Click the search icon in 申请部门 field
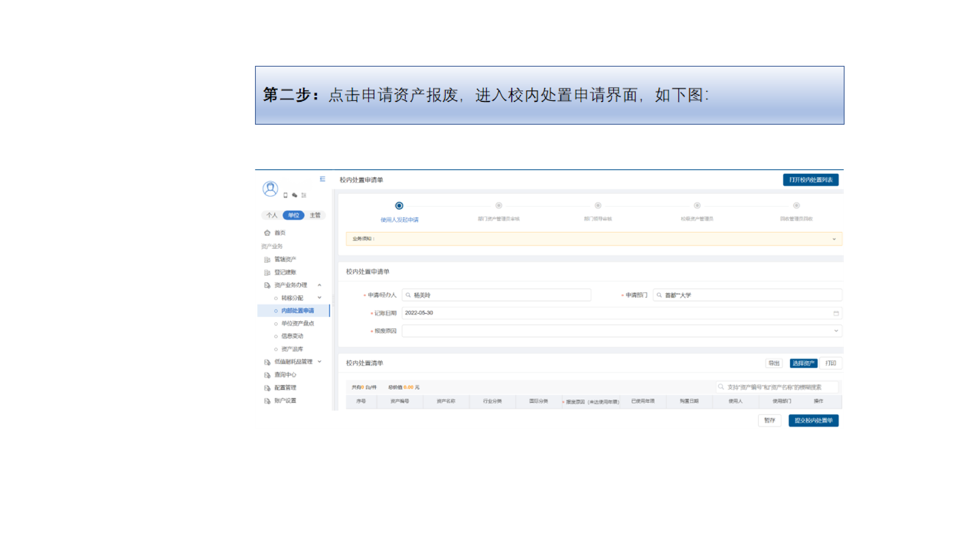This screenshot has width=980, height=551. [659, 295]
